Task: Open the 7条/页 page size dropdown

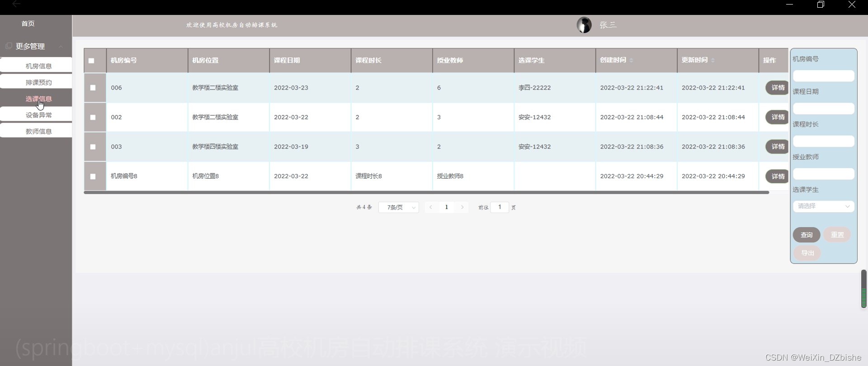Action: tap(398, 207)
